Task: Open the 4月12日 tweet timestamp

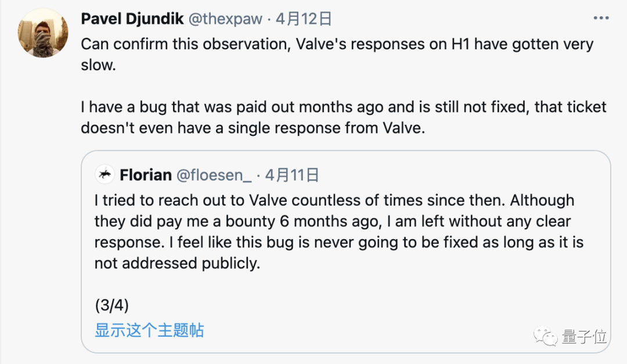Action: pos(304,19)
